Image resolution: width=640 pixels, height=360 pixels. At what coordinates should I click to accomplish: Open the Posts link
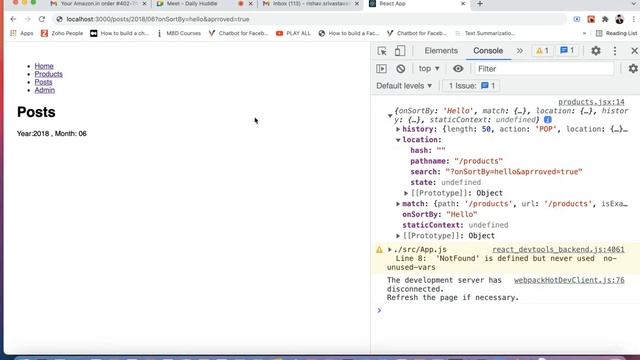(x=43, y=82)
